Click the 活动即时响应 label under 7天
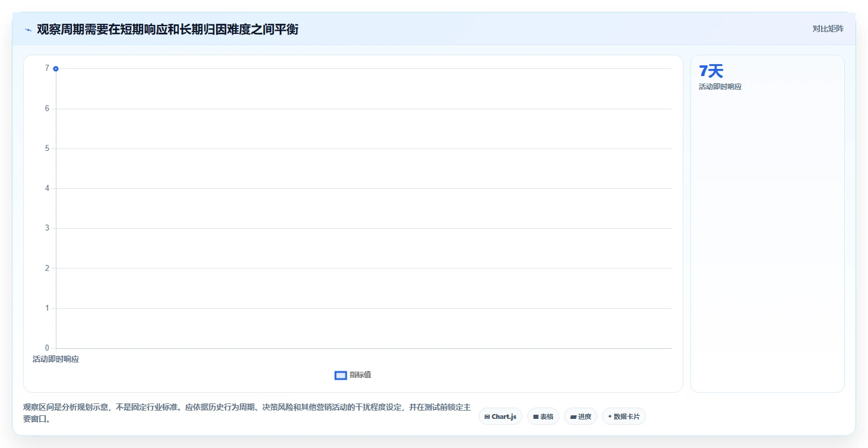This screenshot has width=868, height=448. [x=720, y=87]
